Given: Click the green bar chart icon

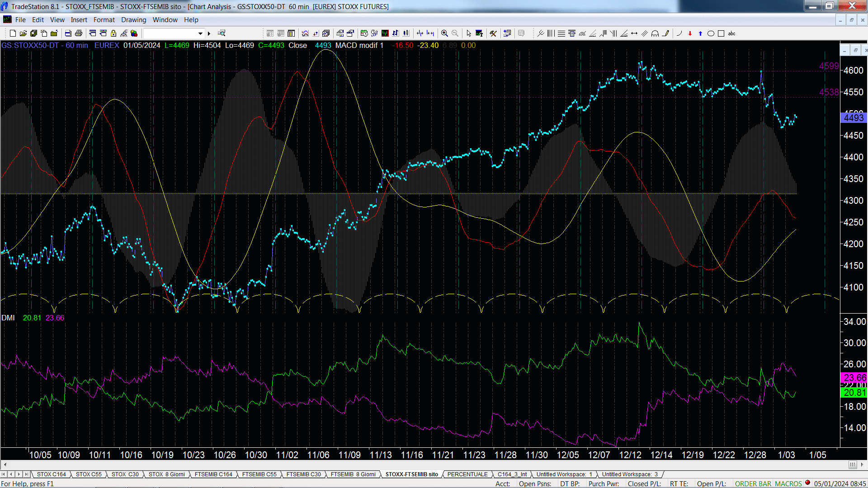Looking at the screenshot, I should [385, 33].
